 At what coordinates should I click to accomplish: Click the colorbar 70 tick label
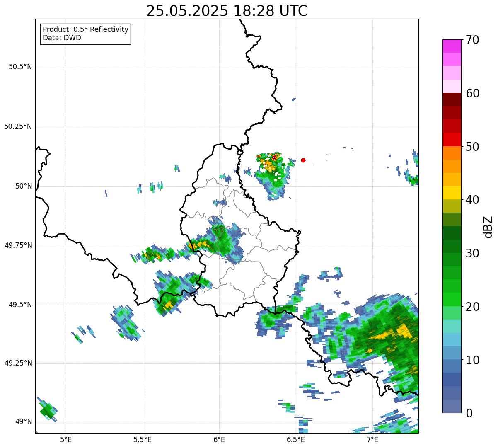click(x=472, y=40)
